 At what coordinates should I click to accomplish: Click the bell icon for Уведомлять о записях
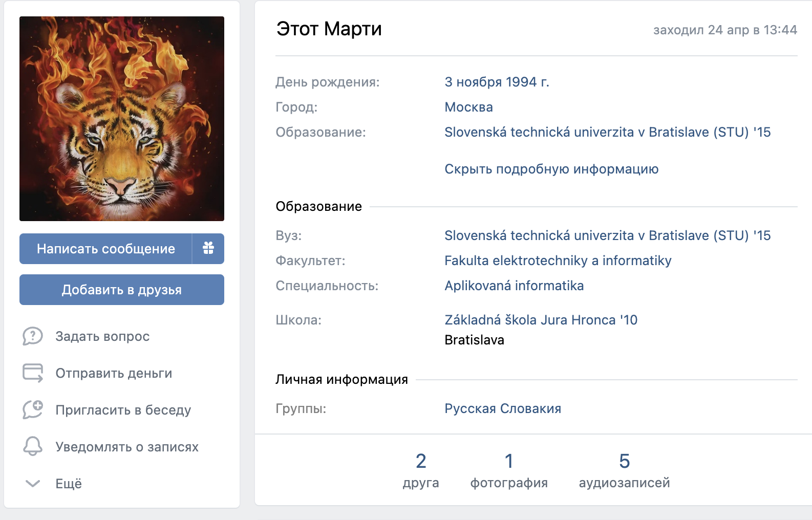coord(33,446)
